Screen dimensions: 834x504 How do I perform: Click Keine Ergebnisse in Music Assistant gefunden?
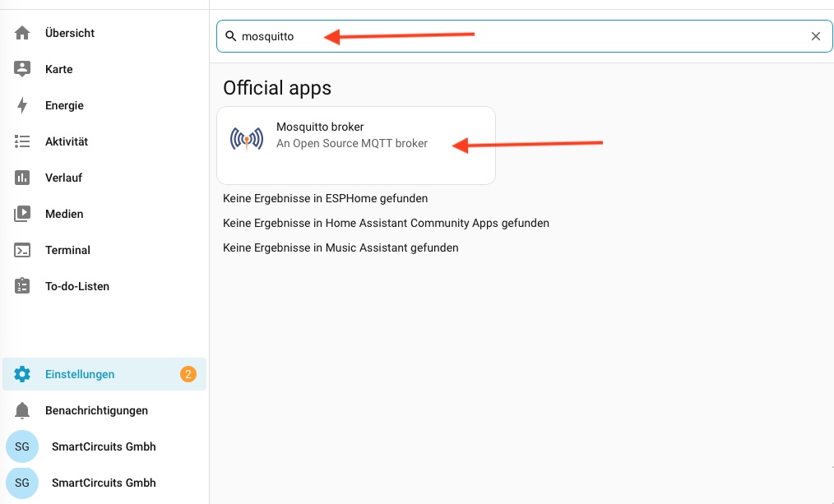[341, 247]
